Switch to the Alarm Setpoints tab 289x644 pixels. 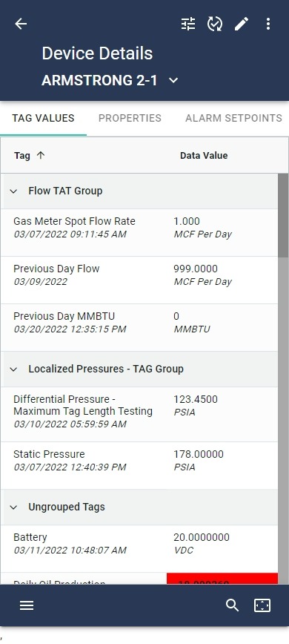click(x=233, y=118)
